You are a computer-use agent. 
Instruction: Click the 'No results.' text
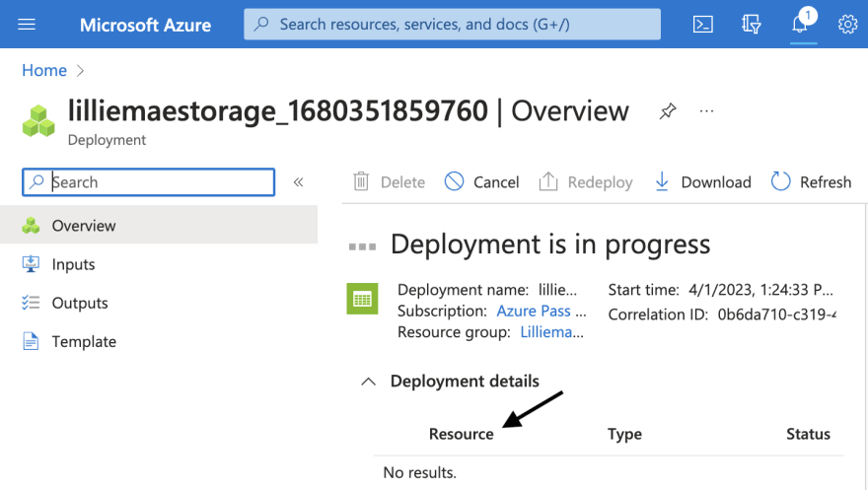419,473
